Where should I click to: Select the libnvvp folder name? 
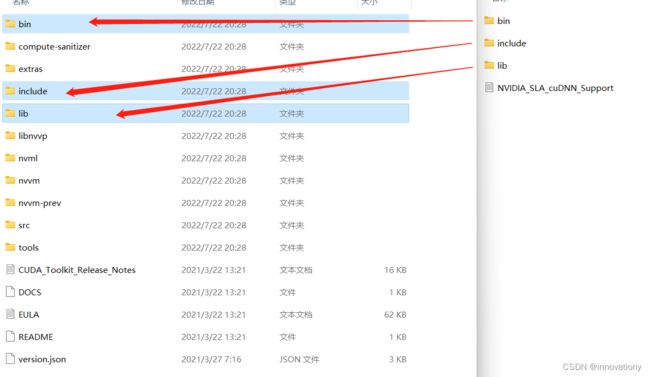pos(33,136)
